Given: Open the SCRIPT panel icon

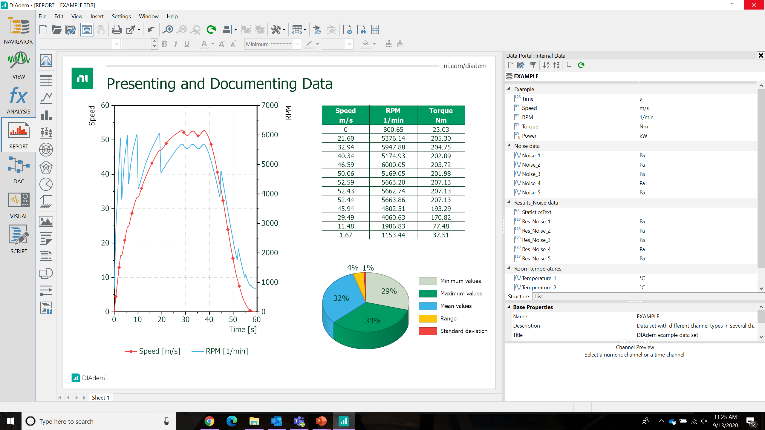Looking at the screenshot, I should 17,236.
